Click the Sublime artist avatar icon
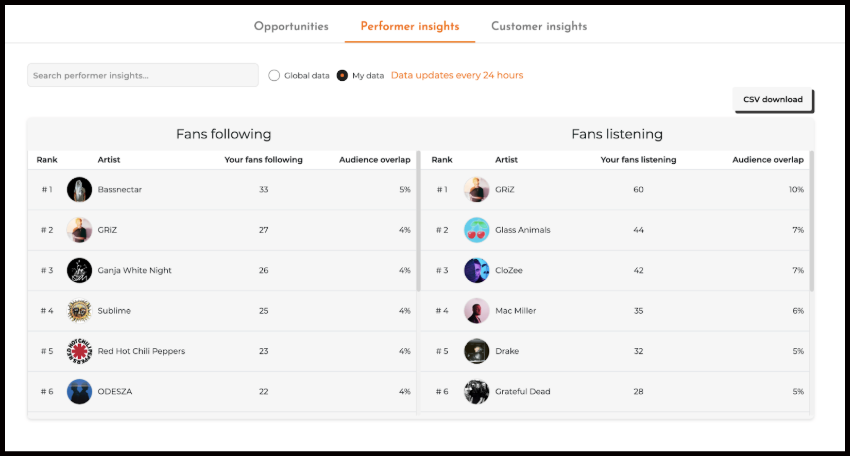The height and width of the screenshot is (456, 850). [79, 311]
